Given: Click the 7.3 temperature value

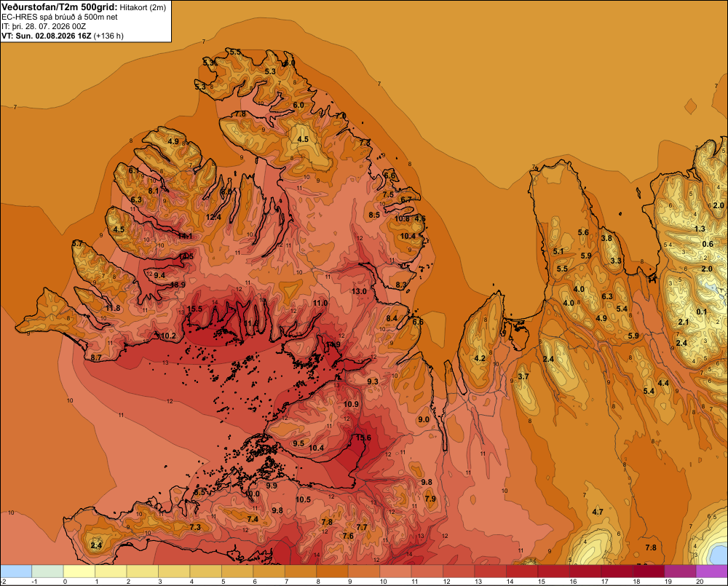Looking at the screenshot, I should [195, 527].
